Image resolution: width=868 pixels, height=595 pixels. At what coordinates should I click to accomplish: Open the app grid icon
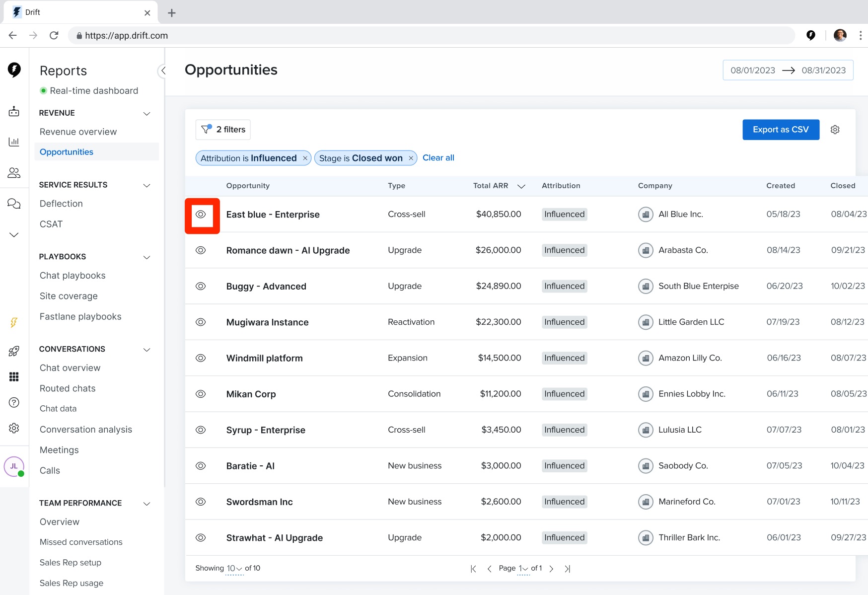[14, 377]
